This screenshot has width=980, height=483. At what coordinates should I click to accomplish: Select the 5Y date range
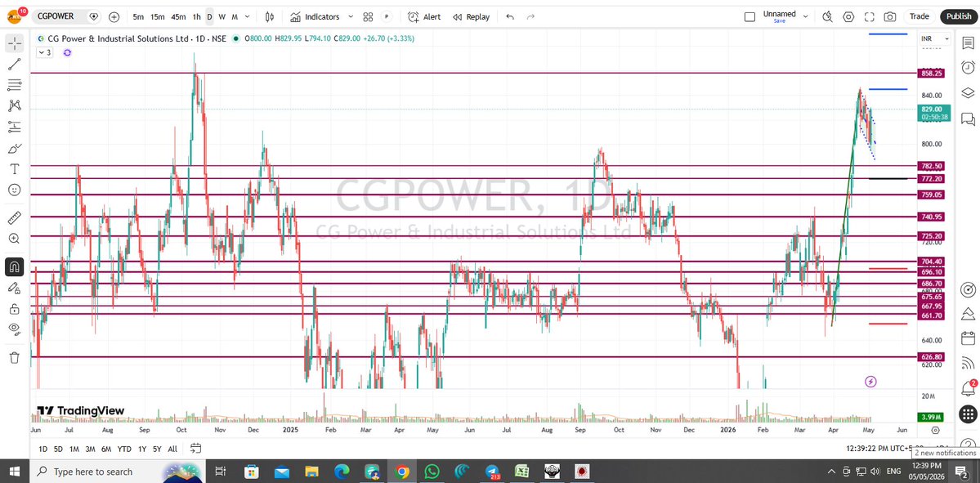[x=157, y=449]
